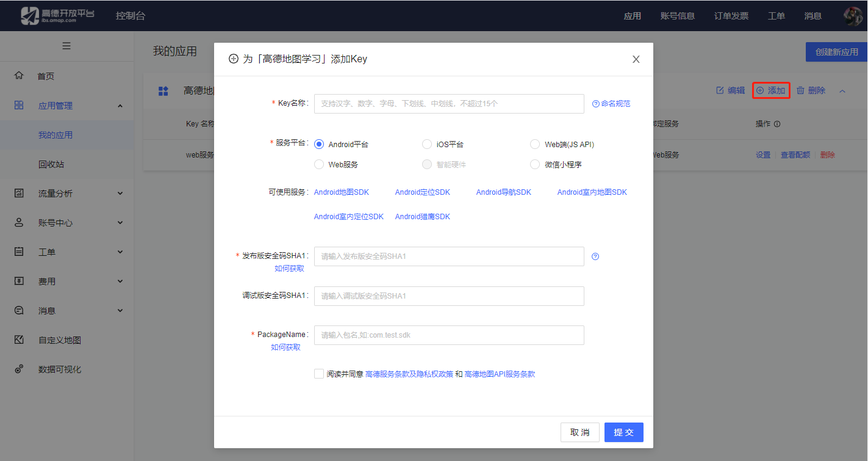Close the add Key dialog
Screen dimensions: 868x461
[636, 59]
